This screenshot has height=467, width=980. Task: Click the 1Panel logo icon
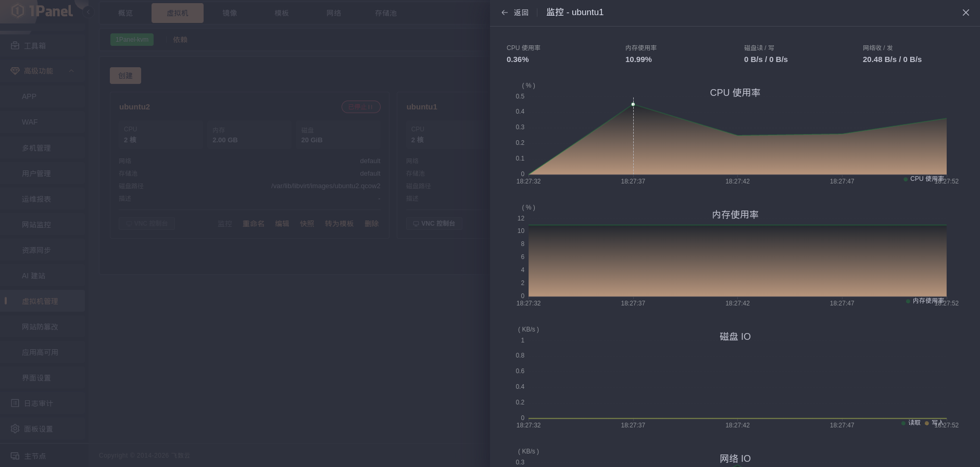(x=18, y=11)
